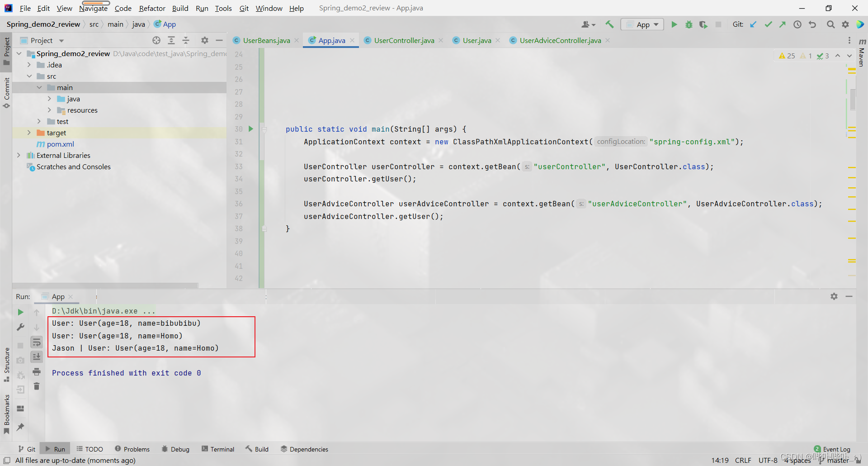Select opened file target icon in Project panel
Image resolution: width=868 pixels, height=466 pixels.
click(156, 40)
